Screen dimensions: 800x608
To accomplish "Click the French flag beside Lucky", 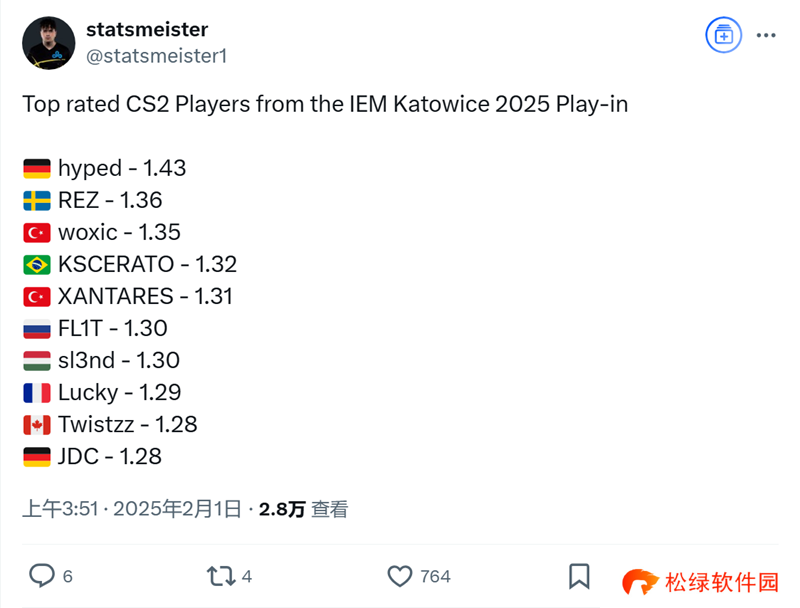I will (x=37, y=393).
